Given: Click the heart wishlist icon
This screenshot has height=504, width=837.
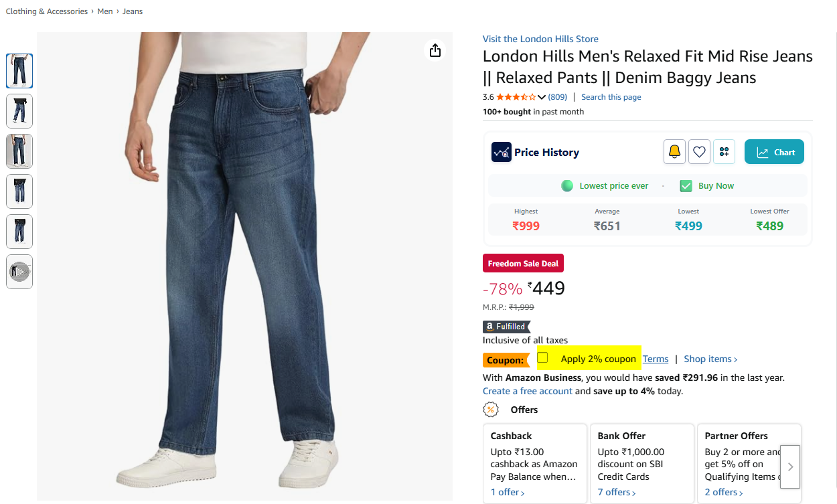Looking at the screenshot, I should click(699, 152).
